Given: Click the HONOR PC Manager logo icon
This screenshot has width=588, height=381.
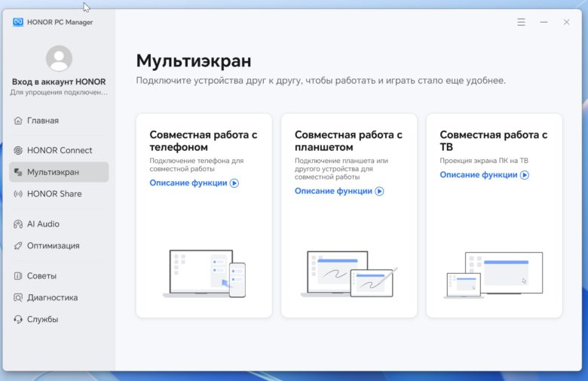Looking at the screenshot, I should (17, 22).
